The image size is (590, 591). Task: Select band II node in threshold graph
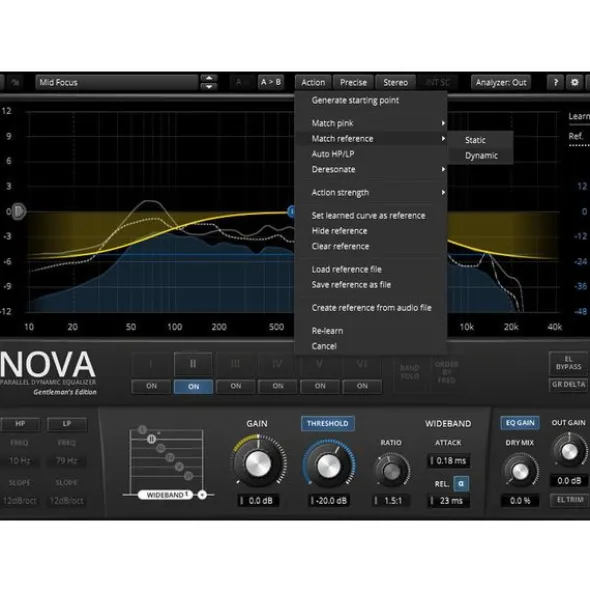151,439
